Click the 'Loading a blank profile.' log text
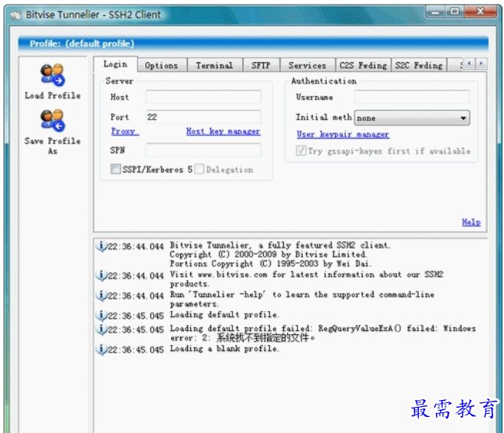Screen dimensions: 504x433 [225, 349]
